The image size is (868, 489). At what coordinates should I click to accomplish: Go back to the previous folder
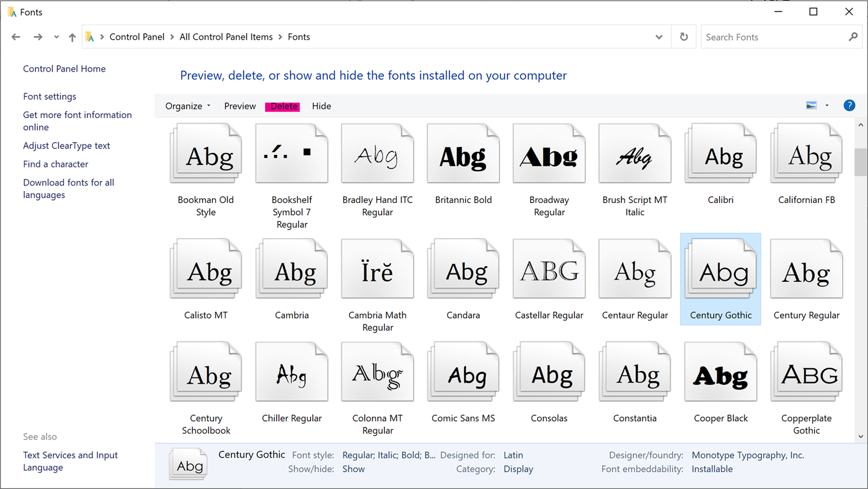click(16, 37)
